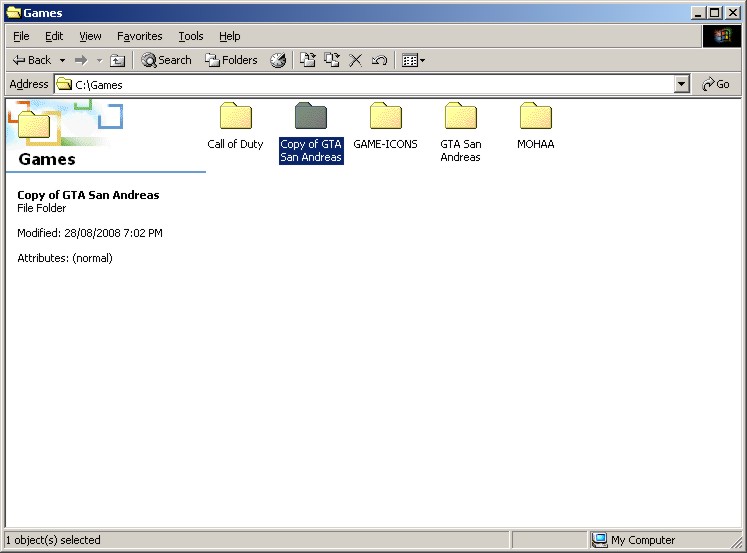Screen dimensions: 747x553
Task: Minimize the Games window
Action: click(x=698, y=13)
